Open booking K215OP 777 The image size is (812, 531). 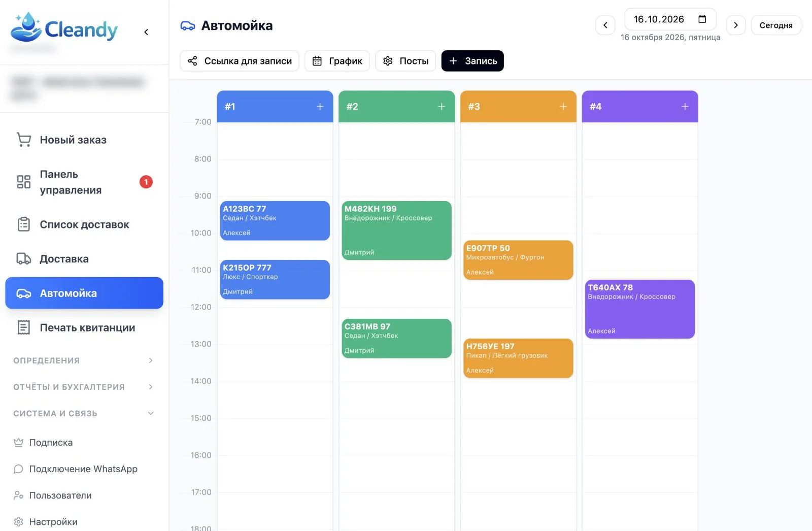click(275, 280)
